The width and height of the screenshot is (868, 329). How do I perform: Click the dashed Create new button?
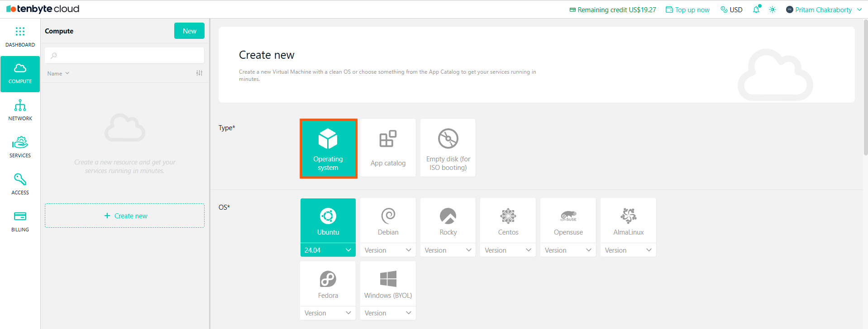(124, 216)
